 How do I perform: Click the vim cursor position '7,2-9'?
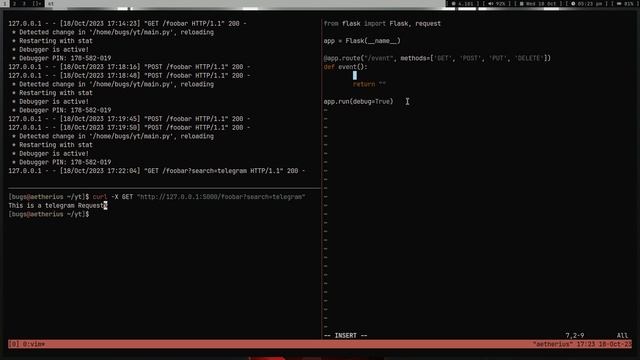(574, 336)
